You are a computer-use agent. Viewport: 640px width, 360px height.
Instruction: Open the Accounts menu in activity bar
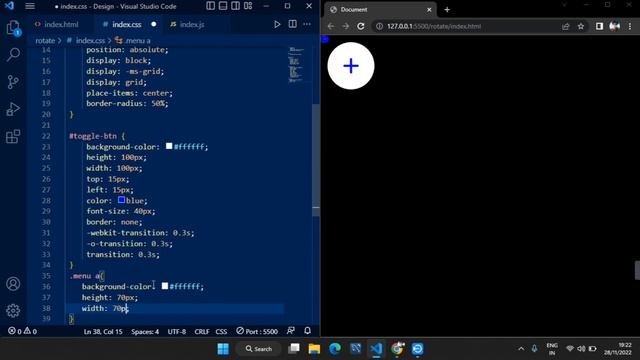13,284
